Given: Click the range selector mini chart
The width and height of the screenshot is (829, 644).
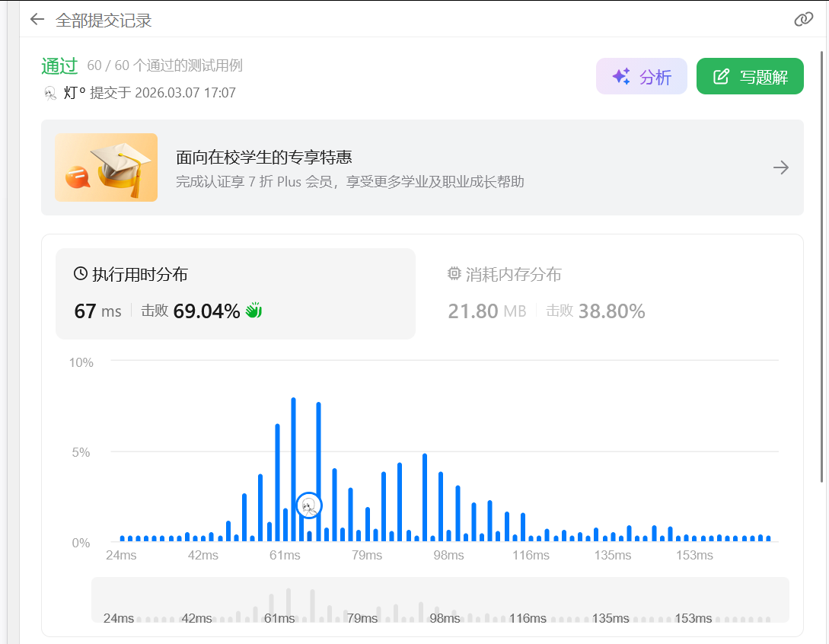Looking at the screenshot, I should pos(440,600).
